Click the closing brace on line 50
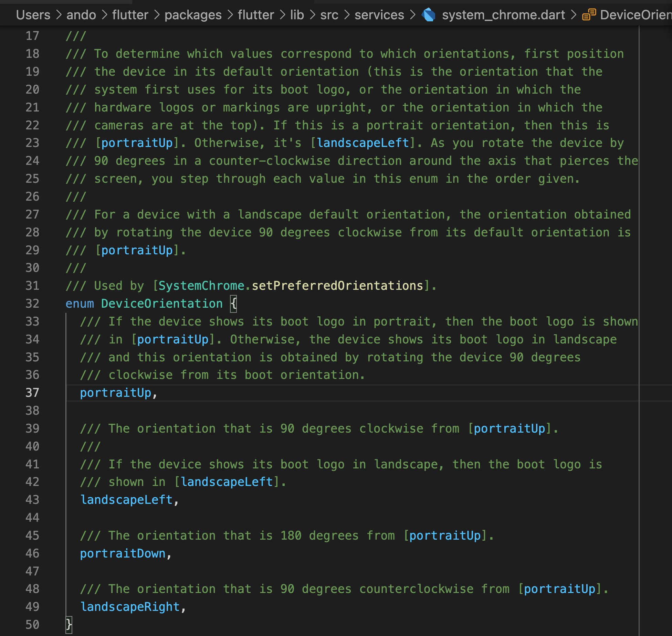Viewport: 672px width, 636px height. tap(69, 624)
